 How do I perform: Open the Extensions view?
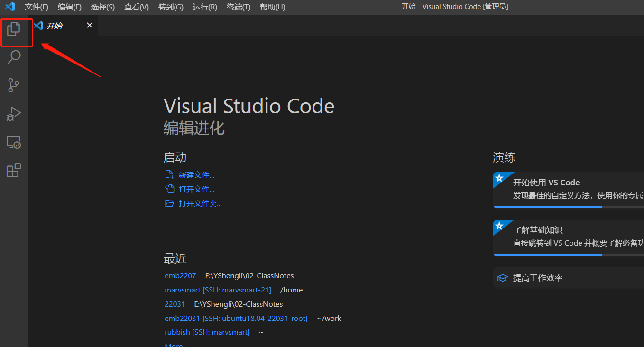[x=14, y=170]
